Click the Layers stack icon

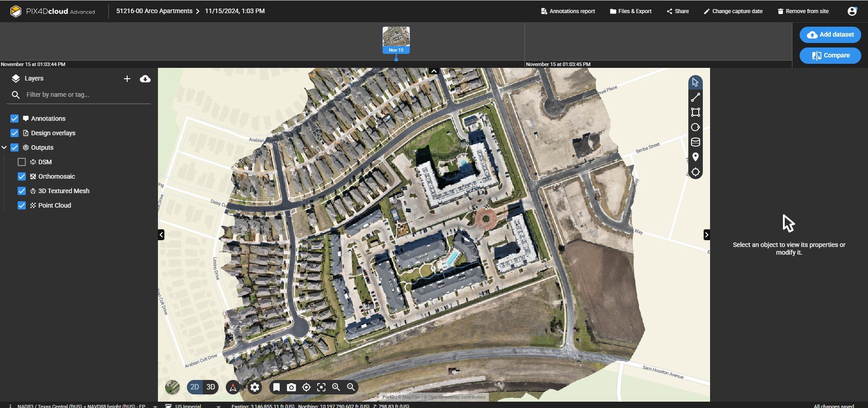[16, 78]
